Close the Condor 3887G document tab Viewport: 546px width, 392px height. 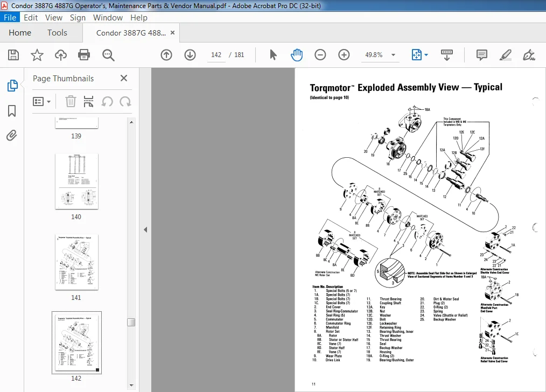click(x=172, y=33)
